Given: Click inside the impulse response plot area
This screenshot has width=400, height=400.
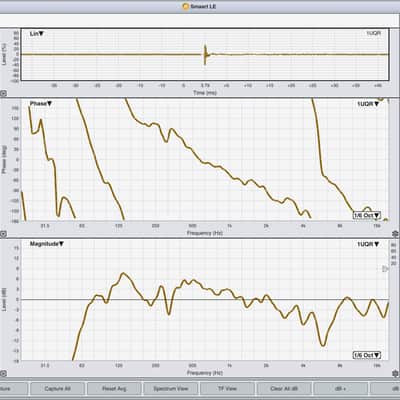Looking at the screenshot, I should click(205, 55).
